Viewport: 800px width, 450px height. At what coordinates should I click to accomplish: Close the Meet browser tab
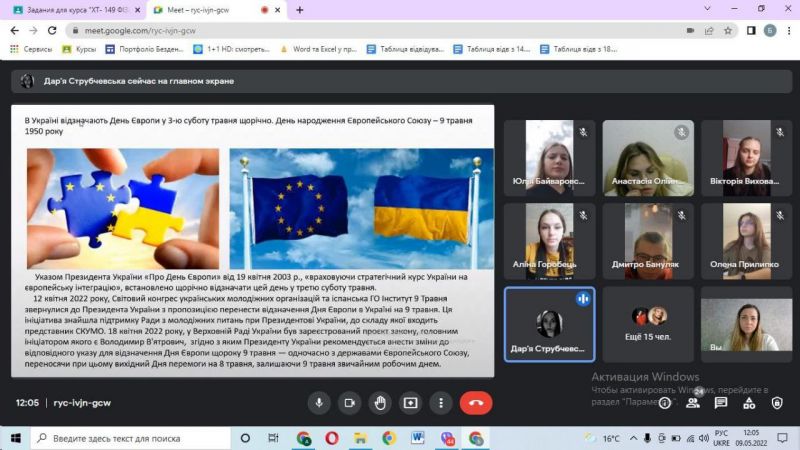[278, 10]
